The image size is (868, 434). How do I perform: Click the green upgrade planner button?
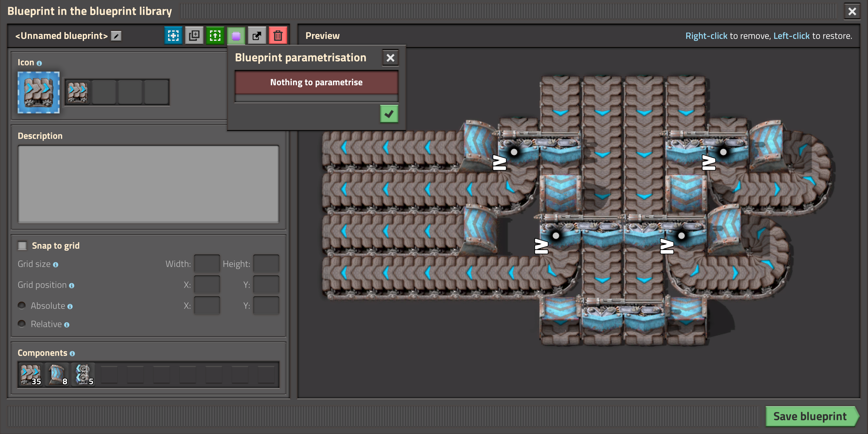click(215, 36)
